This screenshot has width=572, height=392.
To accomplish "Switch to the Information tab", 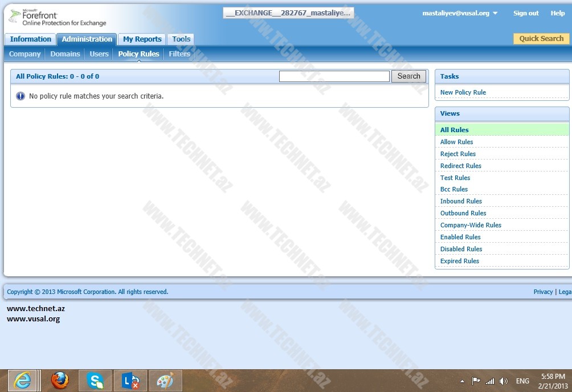I will pyautogui.click(x=30, y=39).
